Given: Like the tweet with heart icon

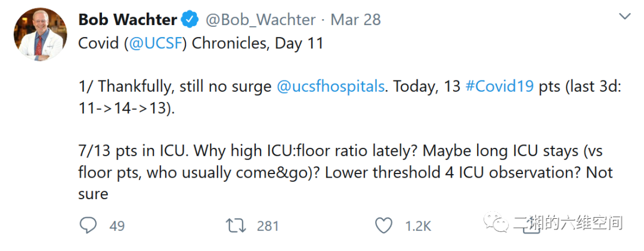Looking at the screenshot, I should 384,225.
